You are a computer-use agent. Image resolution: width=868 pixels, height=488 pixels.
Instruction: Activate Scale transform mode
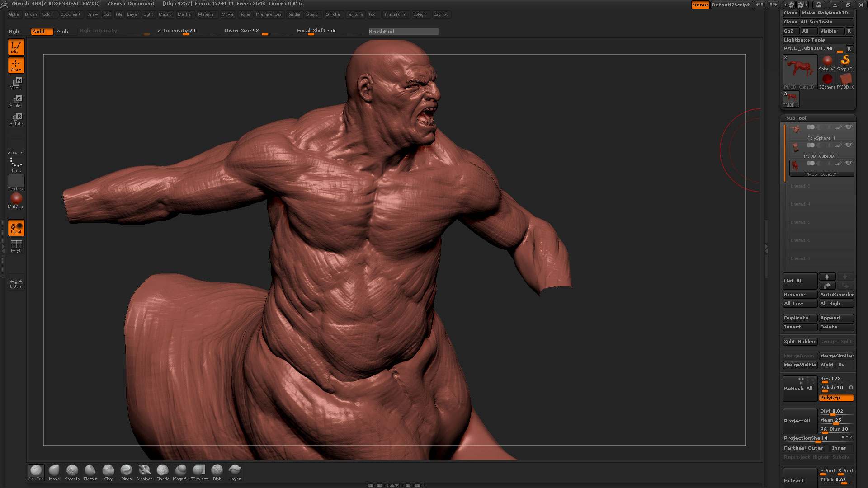tap(16, 101)
